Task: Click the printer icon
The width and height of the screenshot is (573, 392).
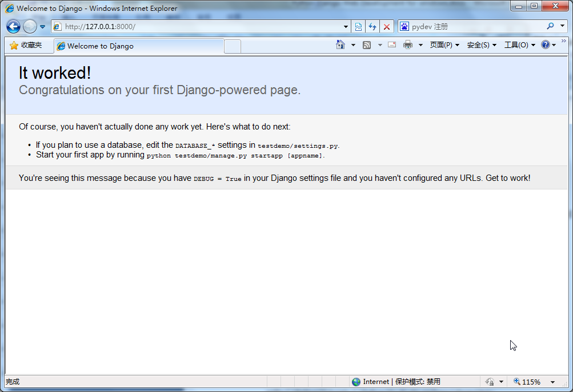Action: [407, 45]
